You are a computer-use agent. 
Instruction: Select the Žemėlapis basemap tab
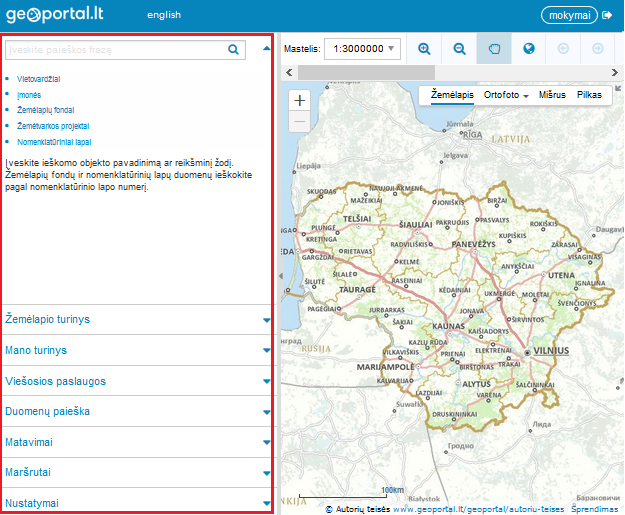point(452,95)
